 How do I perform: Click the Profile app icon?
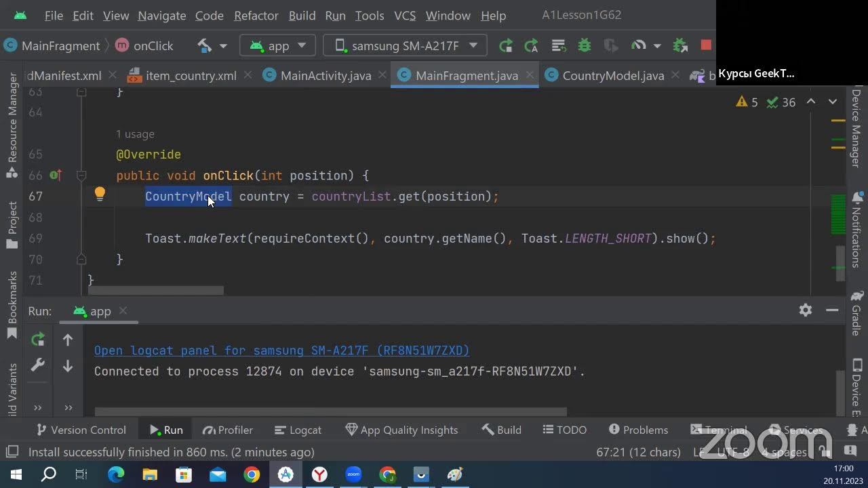point(638,46)
